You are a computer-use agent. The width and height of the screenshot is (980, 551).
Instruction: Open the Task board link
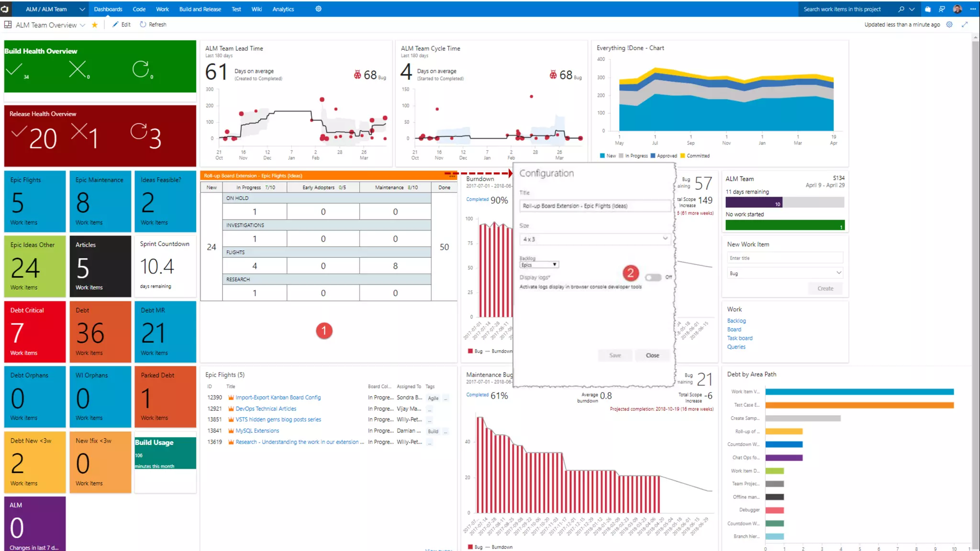pos(739,338)
